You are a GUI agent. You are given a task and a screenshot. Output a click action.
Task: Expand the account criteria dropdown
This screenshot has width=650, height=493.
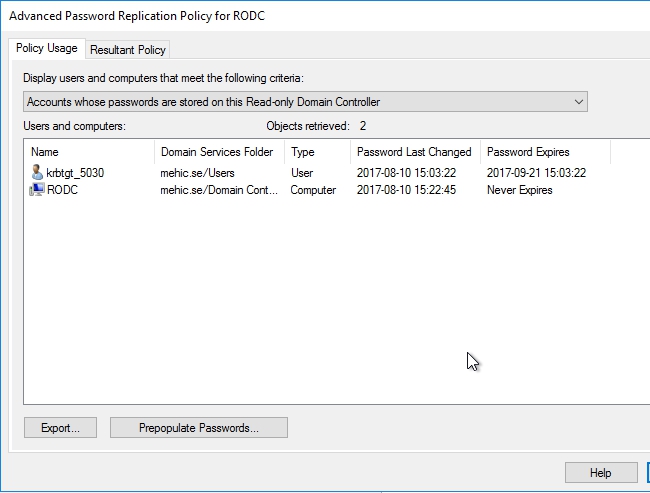[578, 101]
